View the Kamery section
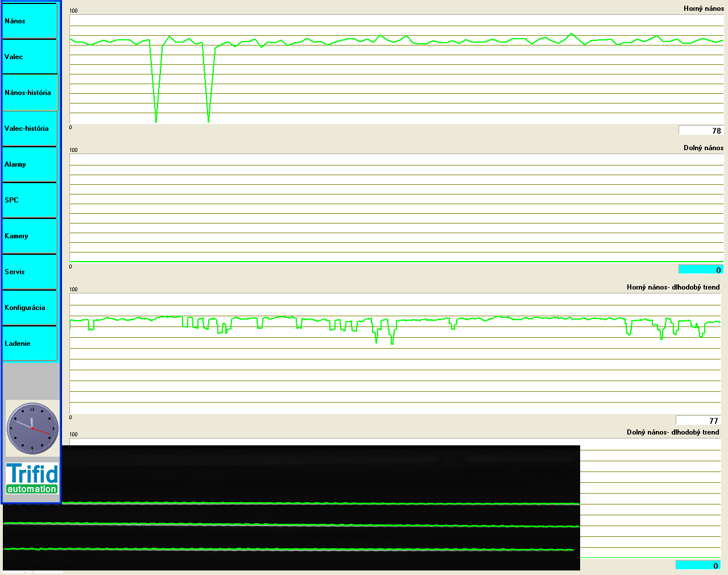The height and width of the screenshot is (575, 728). point(30,236)
